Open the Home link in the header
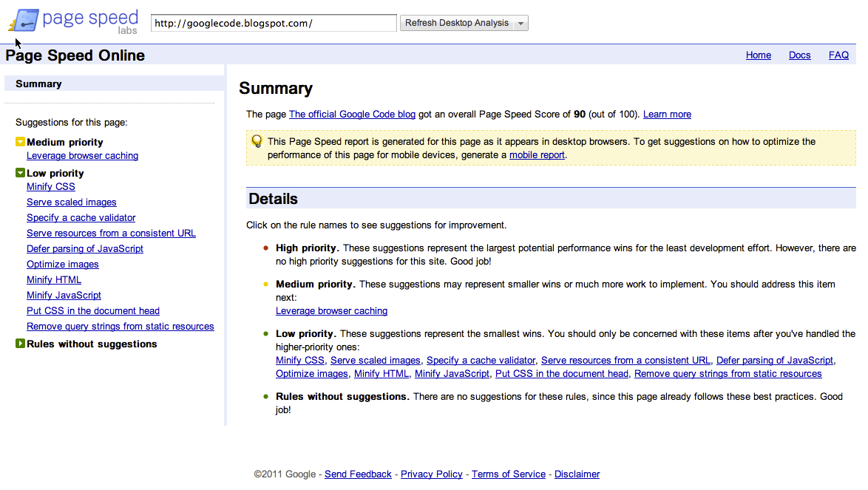868x490 pixels. point(759,55)
